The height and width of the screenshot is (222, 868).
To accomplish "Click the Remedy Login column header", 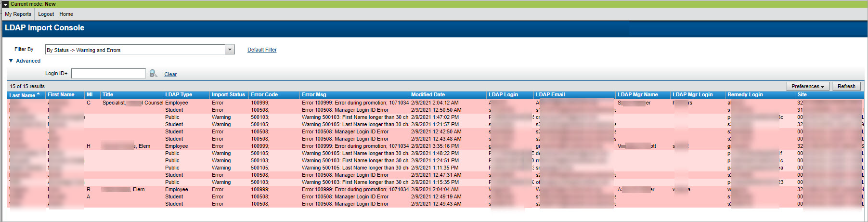I will click(x=745, y=95).
